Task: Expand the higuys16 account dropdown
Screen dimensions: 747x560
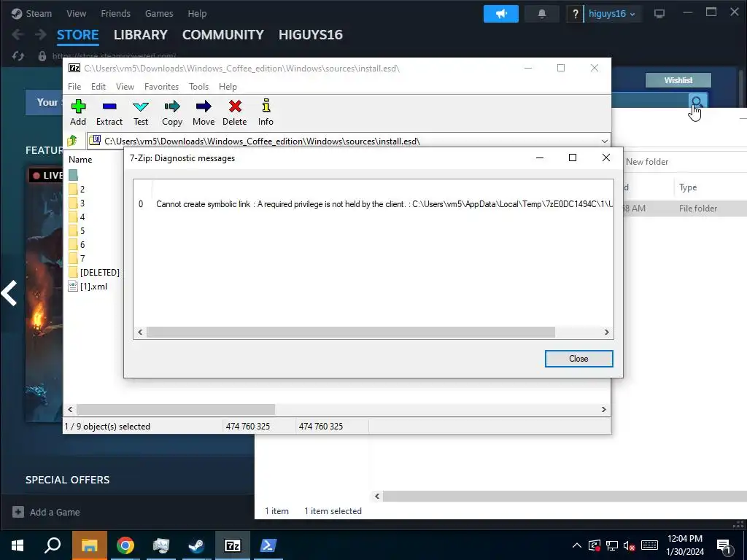Action: click(612, 14)
